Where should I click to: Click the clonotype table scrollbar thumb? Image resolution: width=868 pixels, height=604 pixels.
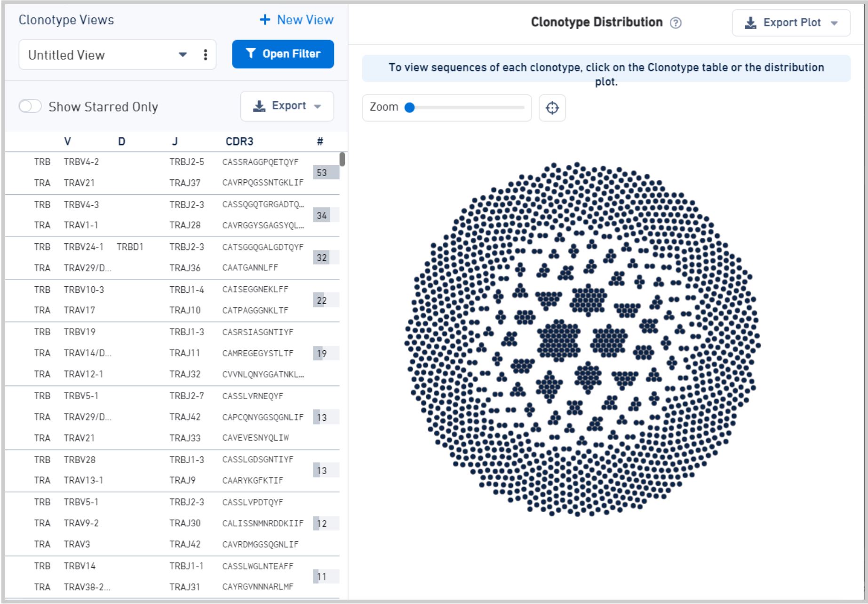tap(342, 159)
